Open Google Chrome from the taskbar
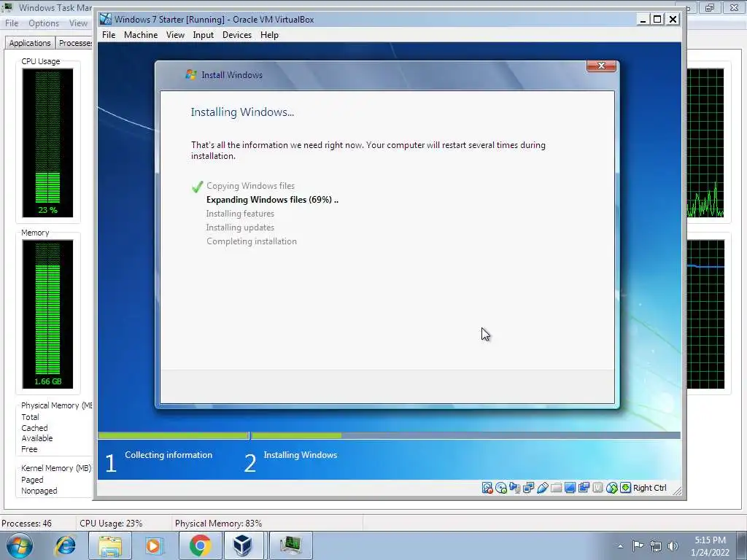The image size is (747, 560). point(200,545)
